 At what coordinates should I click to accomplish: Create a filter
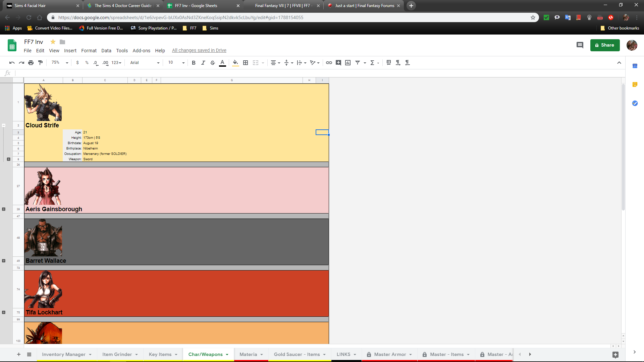[358, 63]
